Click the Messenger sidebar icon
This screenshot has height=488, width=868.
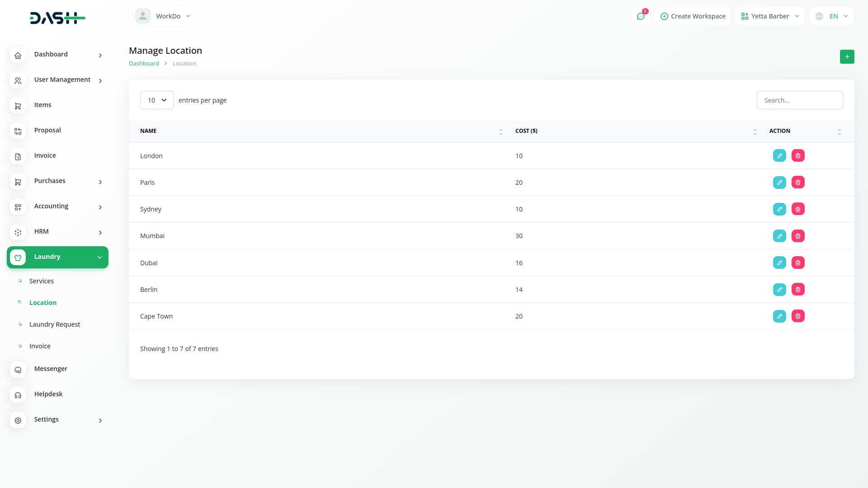[18, 370]
